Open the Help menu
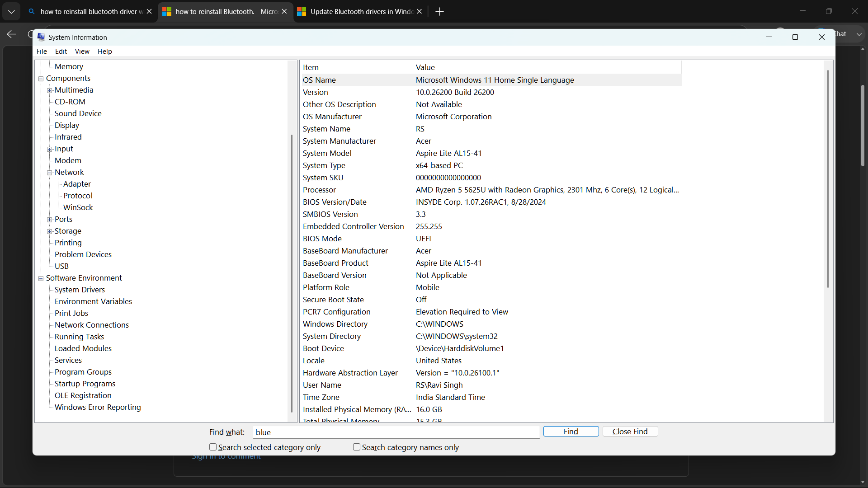 tap(105, 51)
